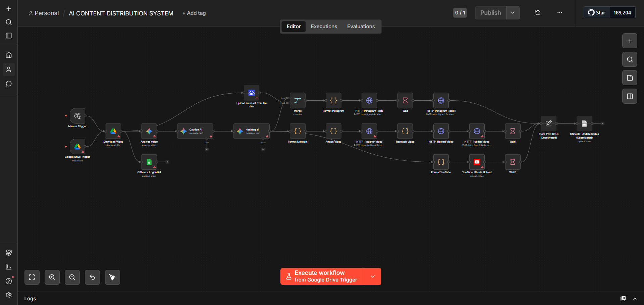Select the Merge node

[x=298, y=100]
